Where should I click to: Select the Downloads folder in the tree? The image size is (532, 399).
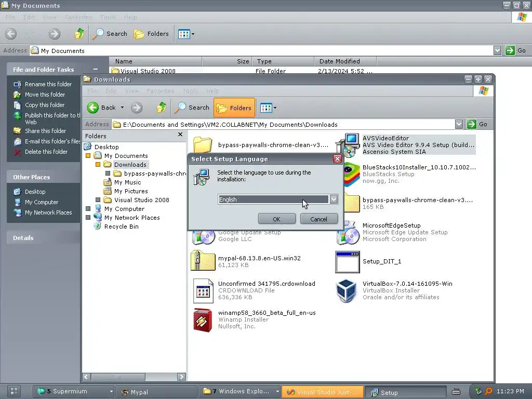pyautogui.click(x=130, y=165)
